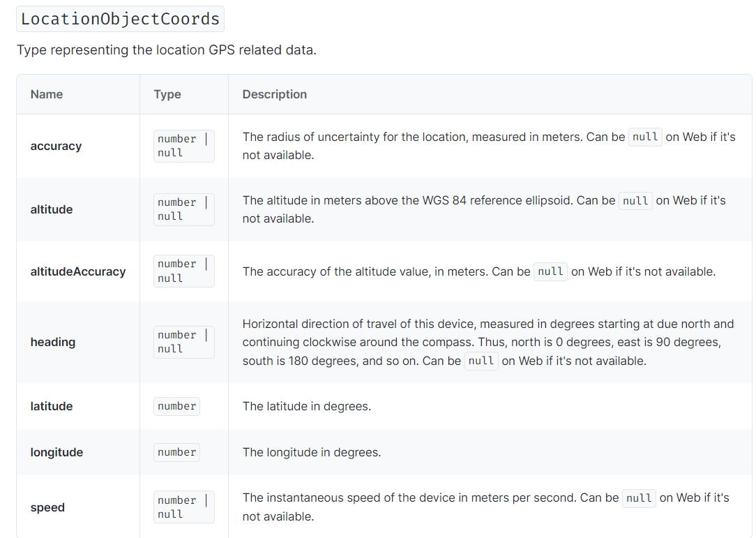Click the null code in speed description

click(x=639, y=498)
